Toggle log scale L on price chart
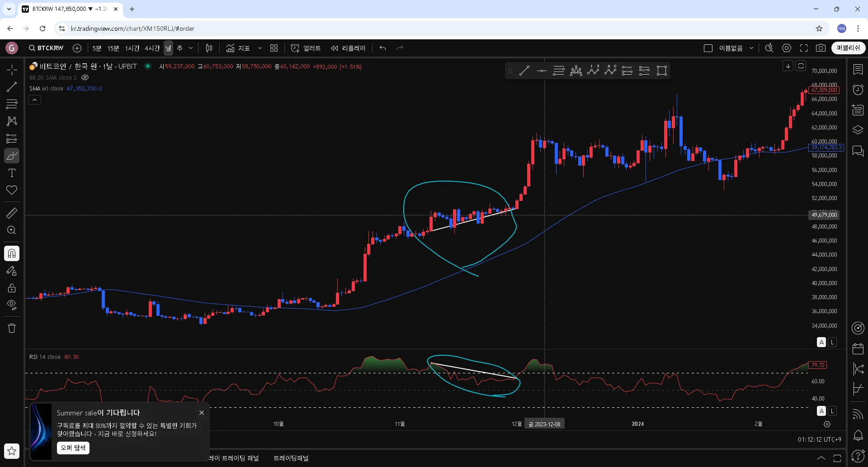The height and width of the screenshot is (467, 868). click(x=832, y=342)
